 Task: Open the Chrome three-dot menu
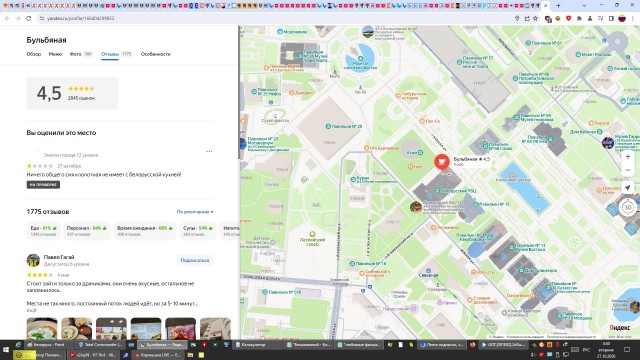click(x=633, y=18)
